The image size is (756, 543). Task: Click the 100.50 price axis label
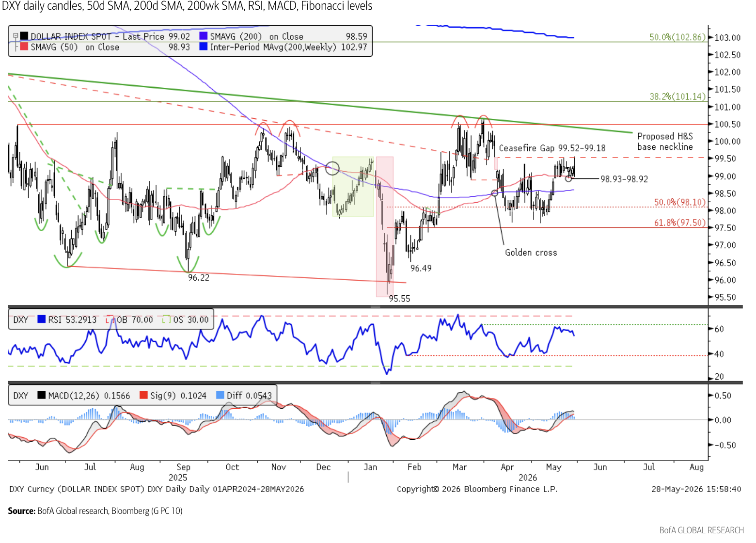tap(727, 125)
